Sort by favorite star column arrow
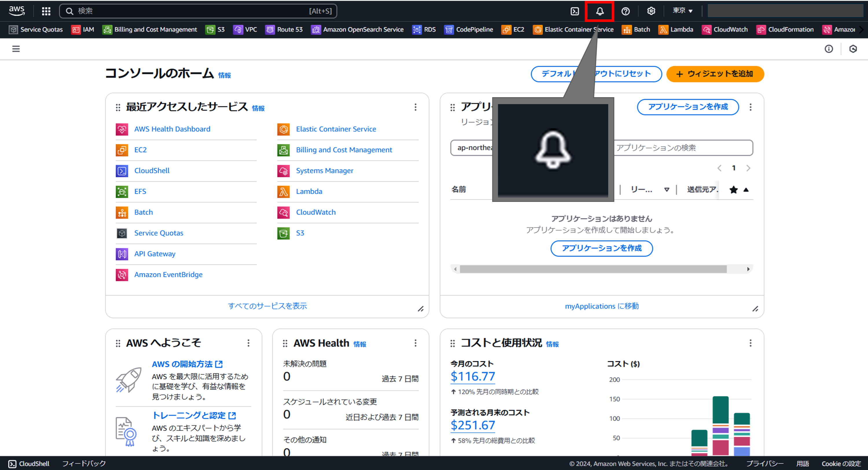Screen dimensions: 868x470 click(x=746, y=190)
